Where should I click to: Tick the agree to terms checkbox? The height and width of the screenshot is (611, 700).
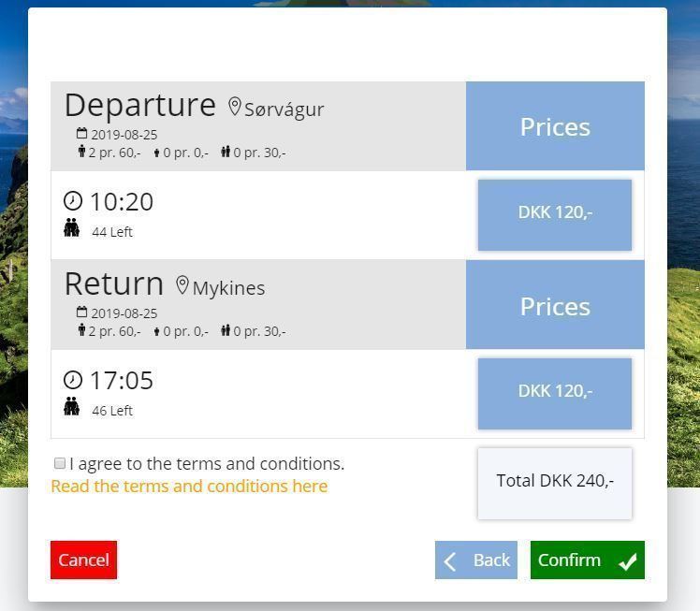click(x=59, y=463)
